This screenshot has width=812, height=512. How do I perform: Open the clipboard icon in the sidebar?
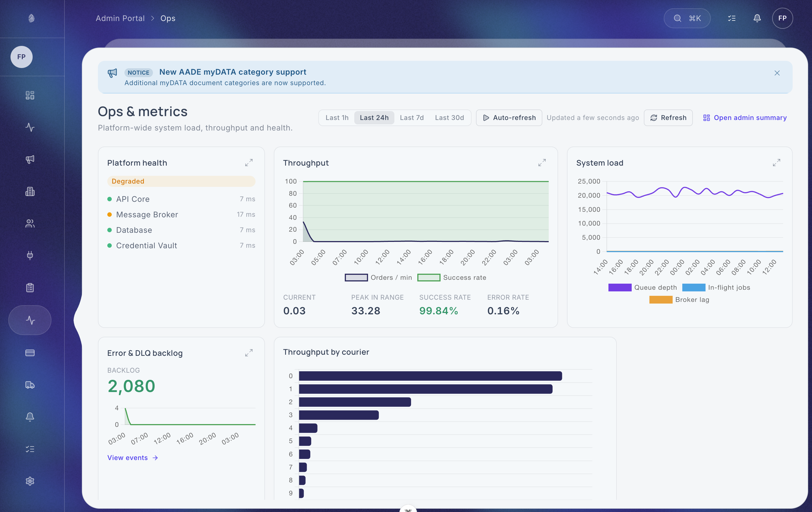click(30, 288)
